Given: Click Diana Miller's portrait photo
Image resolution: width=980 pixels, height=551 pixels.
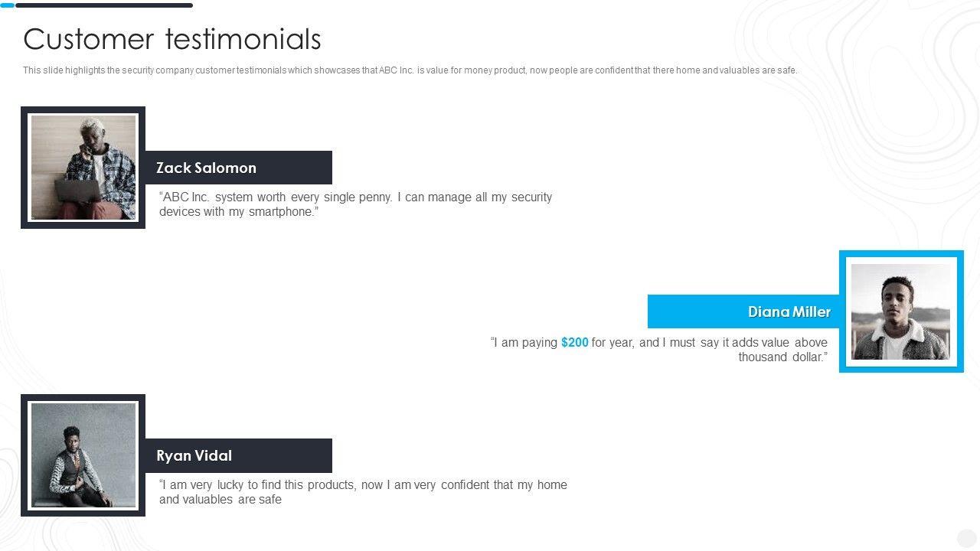Looking at the screenshot, I should [900, 311].
